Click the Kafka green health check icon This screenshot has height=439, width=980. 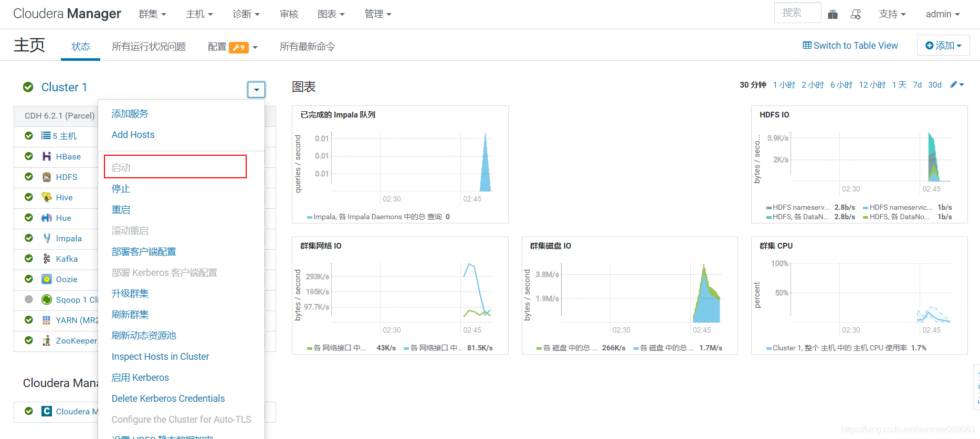[x=29, y=259]
